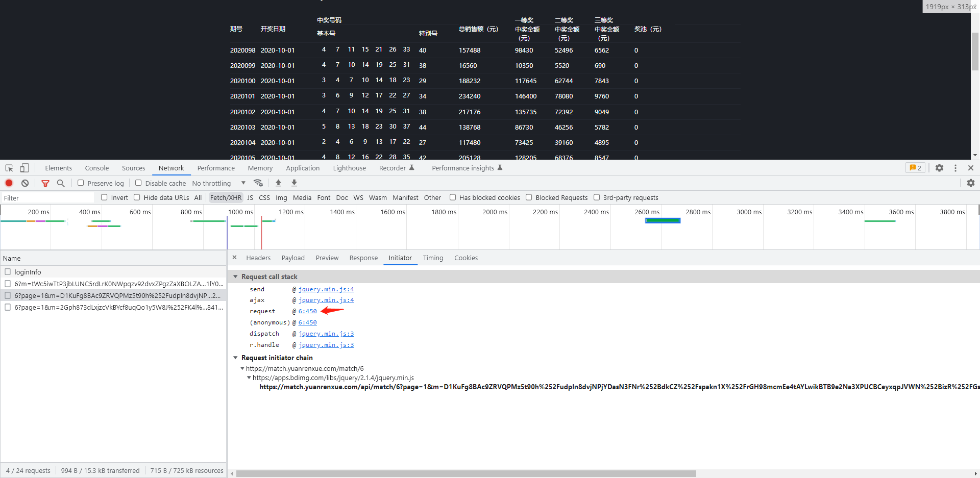Close the request details pane
This screenshot has width=980, height=478.
(235, 258)
